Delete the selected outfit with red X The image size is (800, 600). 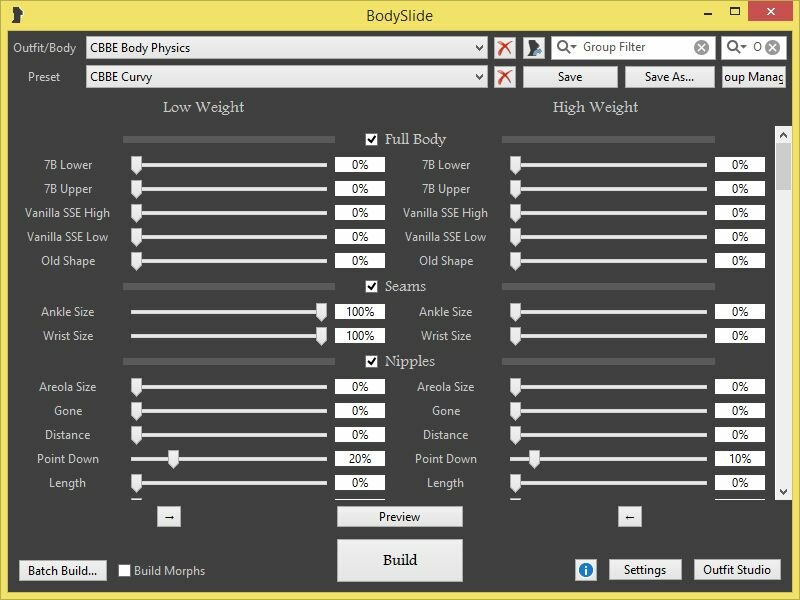505,48
